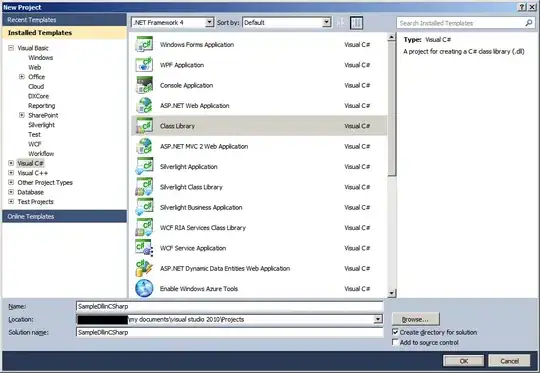540x373 pixels.
Task: Click the WCF RIA Services Class Library icon
Action: pyautogui.click(x=144, y=227)
